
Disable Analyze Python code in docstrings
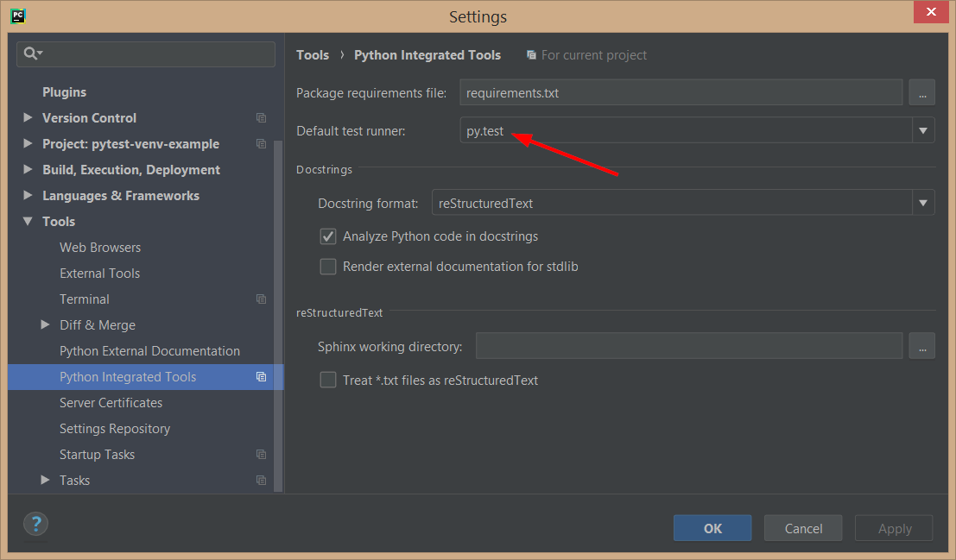coord(328,236)
